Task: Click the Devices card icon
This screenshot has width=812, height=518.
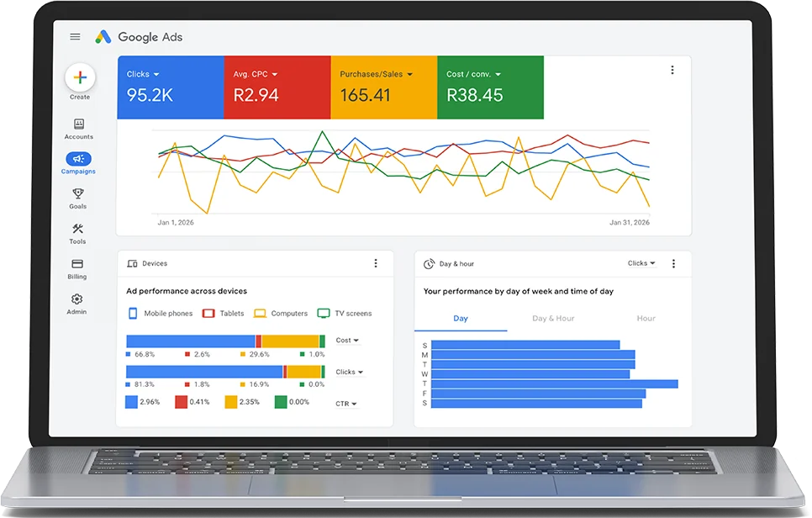Action: (x=132, y=264)
